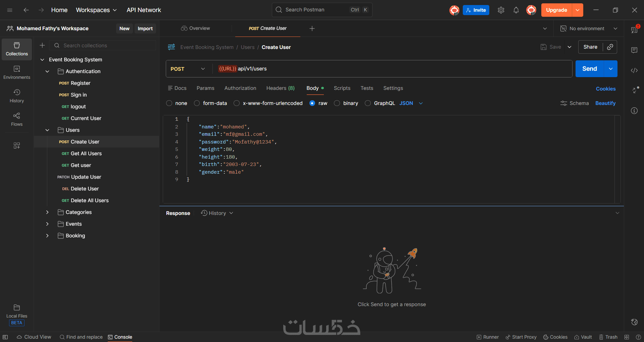
Task: Open the Cookies link
Action: tap(606, 89)
